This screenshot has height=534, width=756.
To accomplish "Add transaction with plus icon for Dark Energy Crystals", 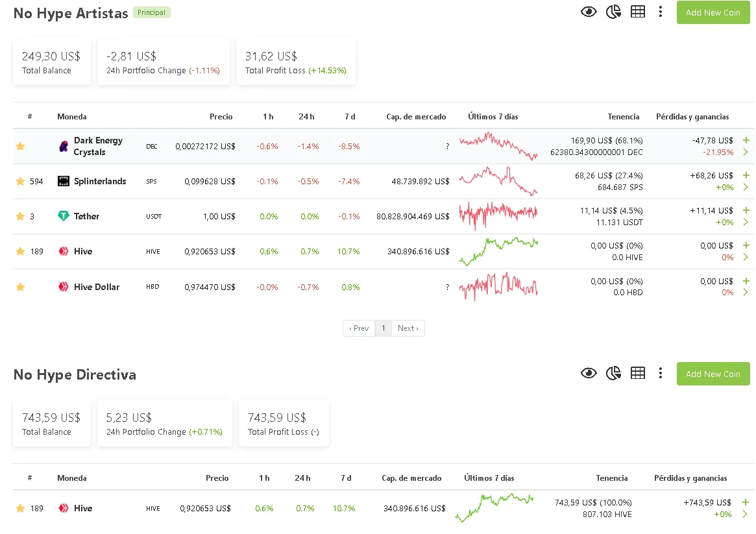I will (746, 140).
